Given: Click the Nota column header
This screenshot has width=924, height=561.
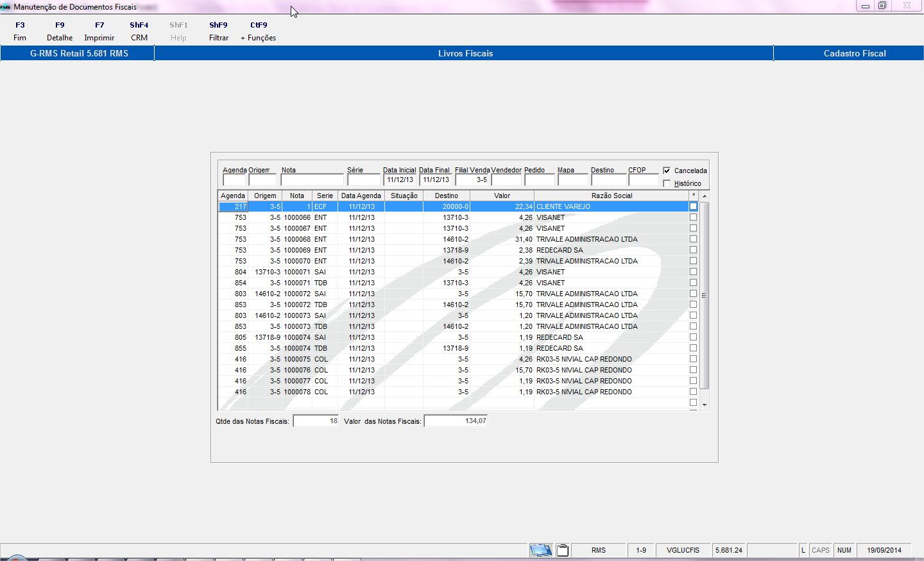Looking at the screenshot, I should [x=297, y=196].
